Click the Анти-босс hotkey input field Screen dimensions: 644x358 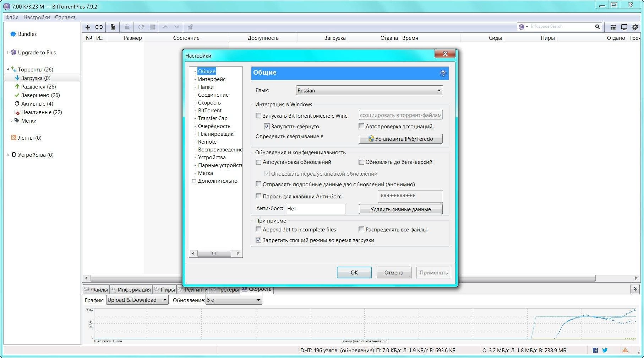click(315, 209)
